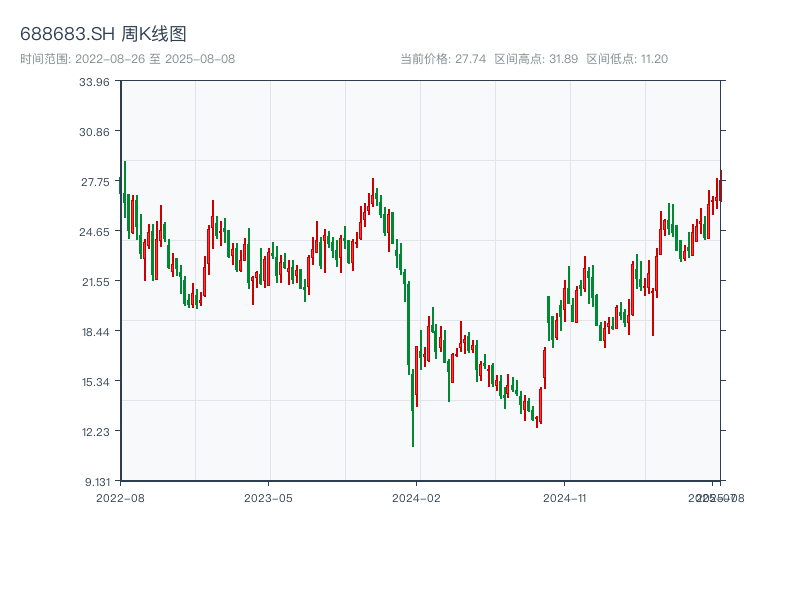The image size is (800, 600).
Task: Select the 2023-05 date tick label
Action: click(268, 497)
